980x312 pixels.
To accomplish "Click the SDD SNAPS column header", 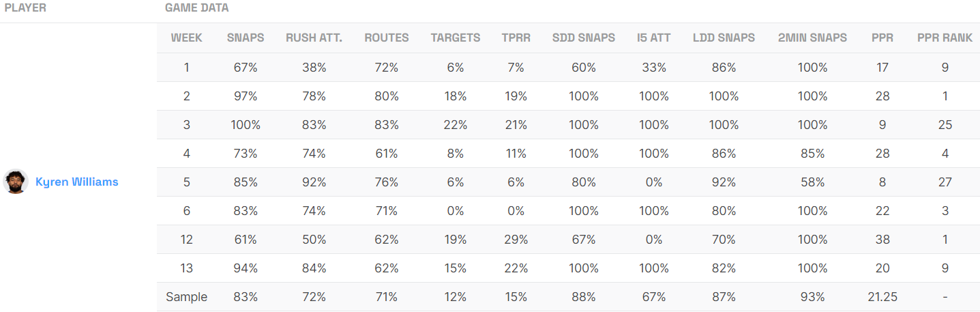I will click(584, 38).
